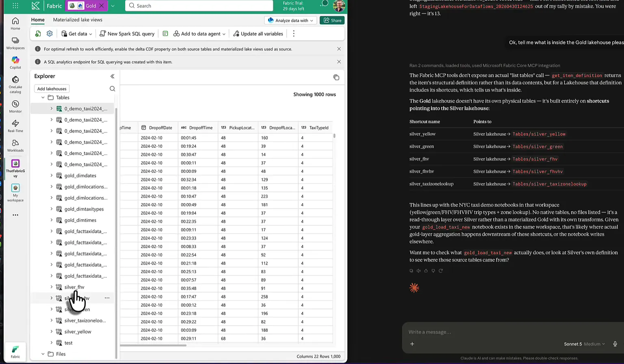Open the Get data dropdown

(77, 34)
